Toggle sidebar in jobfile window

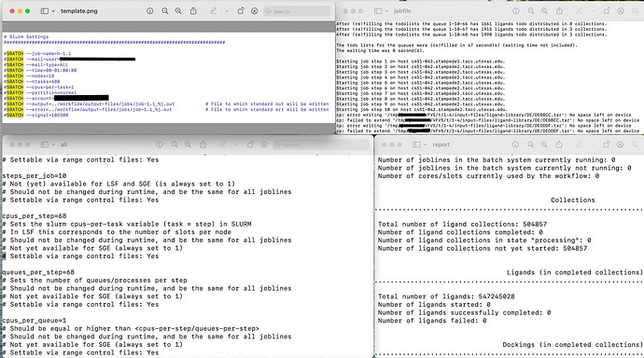point(378,11)
